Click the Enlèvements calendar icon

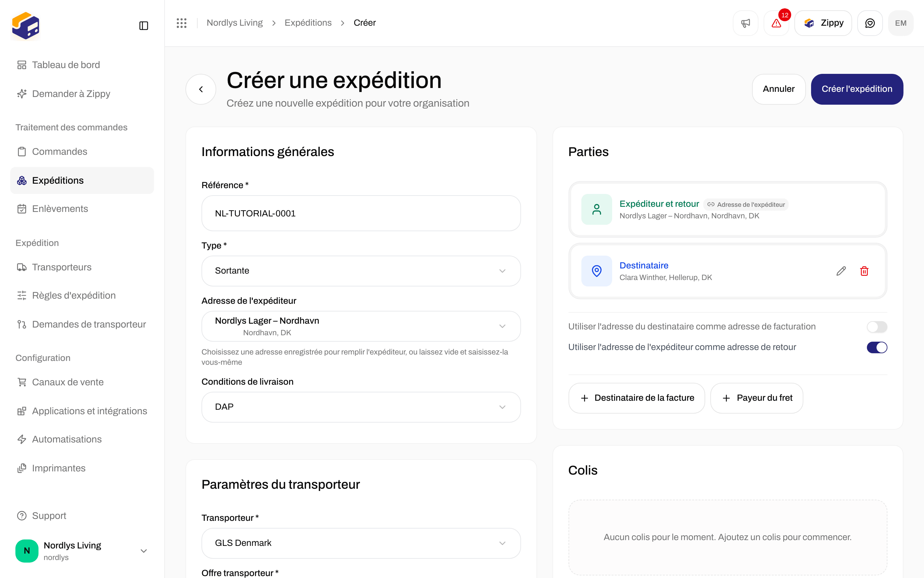(22, 209)
